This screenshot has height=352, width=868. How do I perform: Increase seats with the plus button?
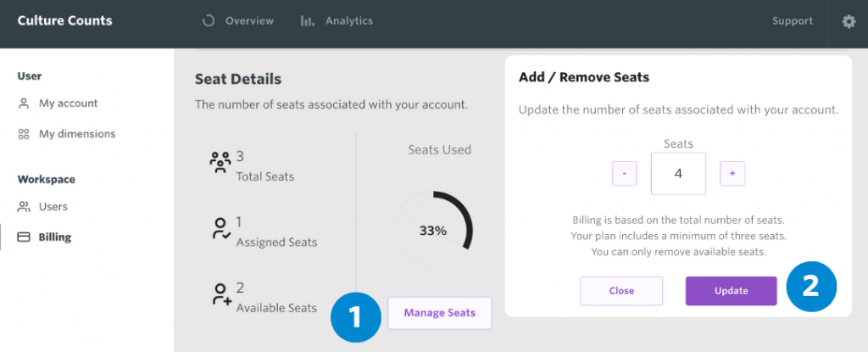pyautogui.click(x=732, y=174)
